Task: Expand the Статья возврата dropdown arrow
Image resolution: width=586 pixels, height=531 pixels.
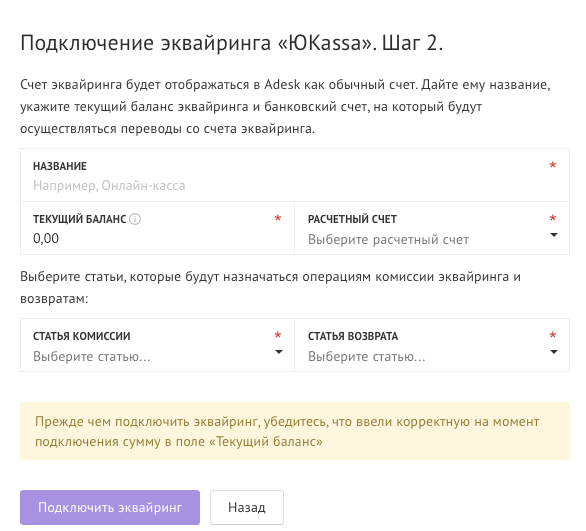Action: 554,352
